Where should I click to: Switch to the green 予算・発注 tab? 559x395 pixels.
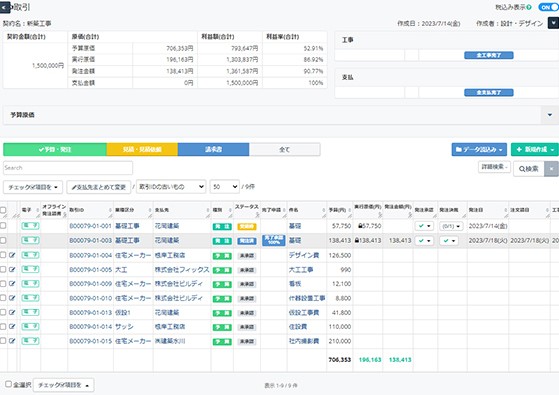[x=55, y=149]
